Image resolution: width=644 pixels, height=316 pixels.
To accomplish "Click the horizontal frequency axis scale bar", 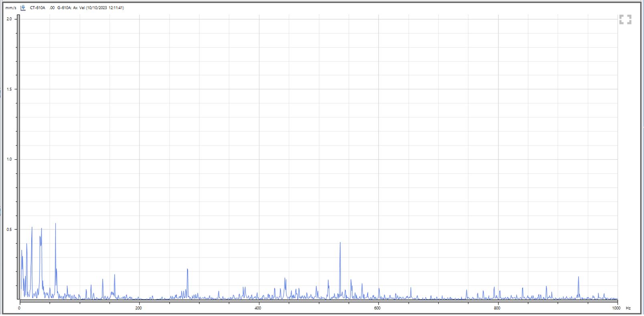I will click(x=319, y=301).
